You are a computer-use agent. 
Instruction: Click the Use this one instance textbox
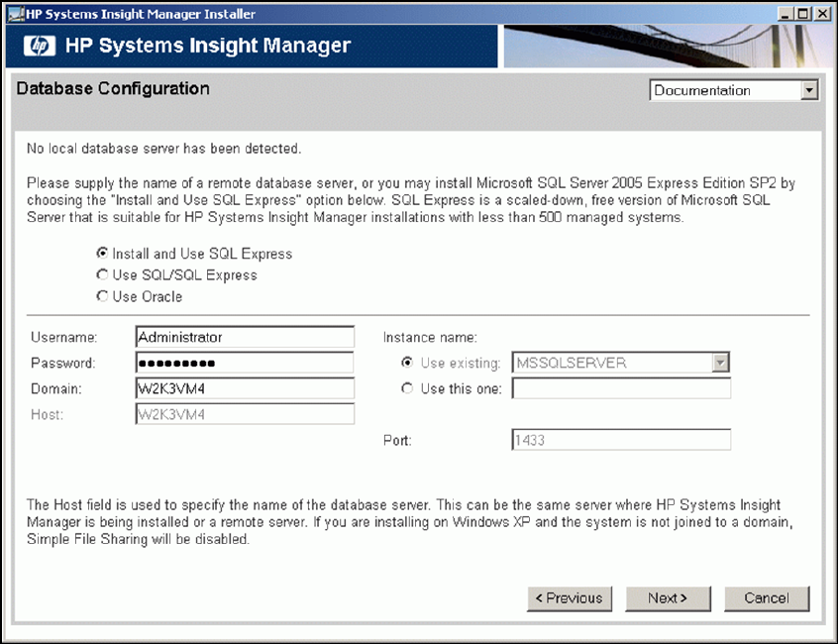[x=621, y=388]
